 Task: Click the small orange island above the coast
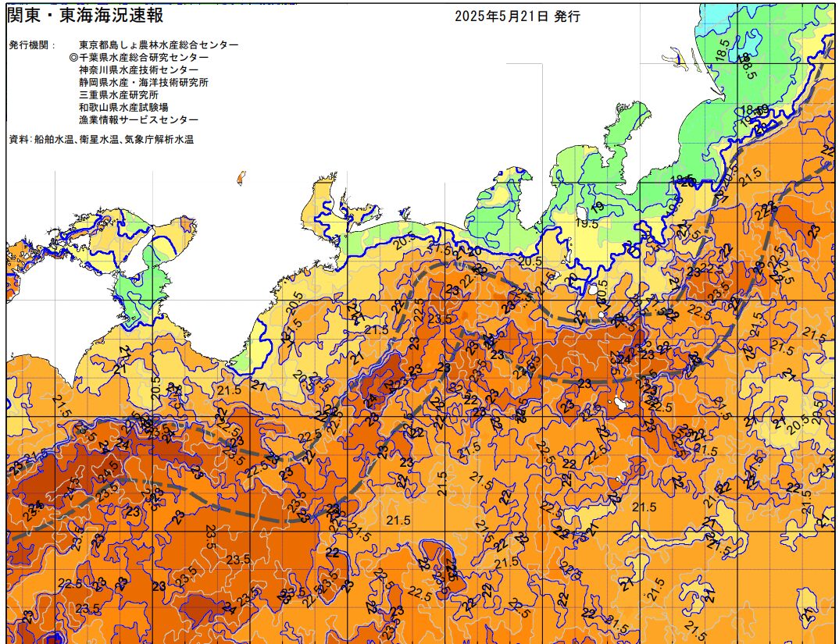click(241, 177)
